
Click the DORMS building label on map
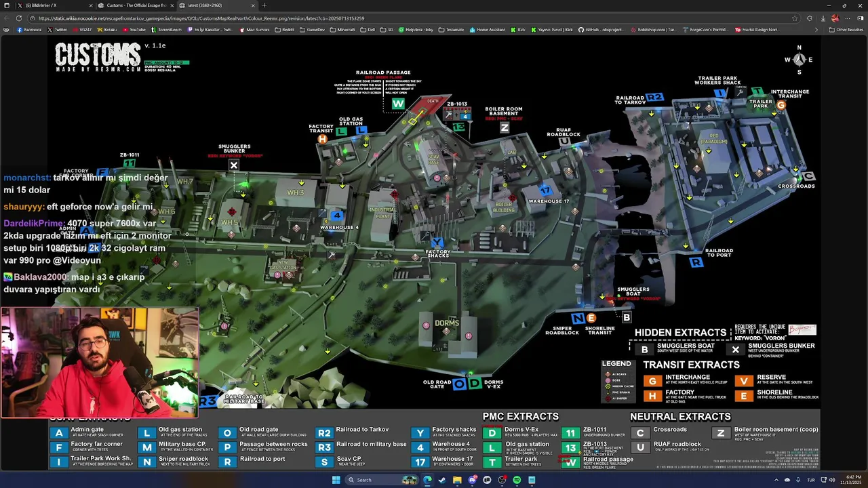point(447,323)
